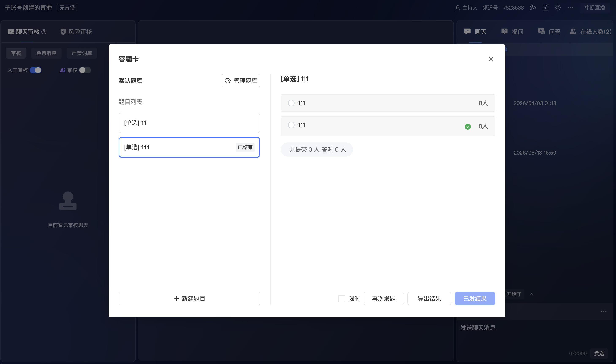Enable the 限时 checkbox
616x364 pixels.
(341, 299)
